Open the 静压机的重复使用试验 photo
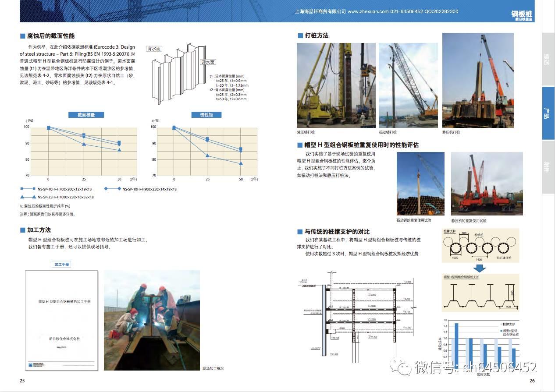Image resolution: width=555 pixels, height=392 pixels. (x=487, y=184)
